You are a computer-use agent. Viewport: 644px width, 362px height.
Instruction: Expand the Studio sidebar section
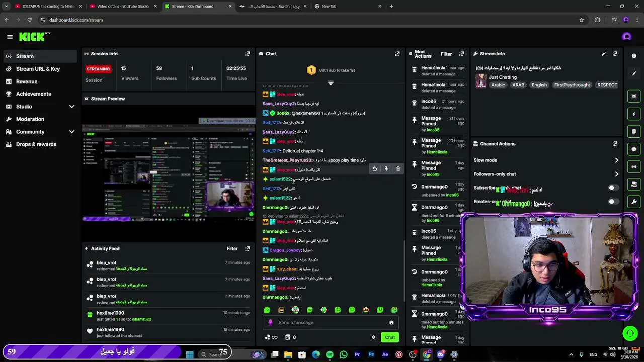(71, 107)
